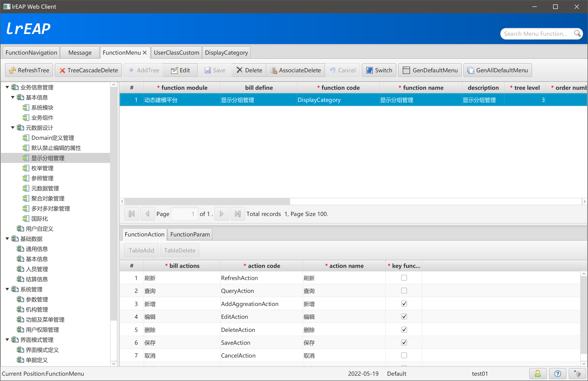The image size is (588, 381).
Task: Open the FunctionParam tab
Action: click(190, 234)
